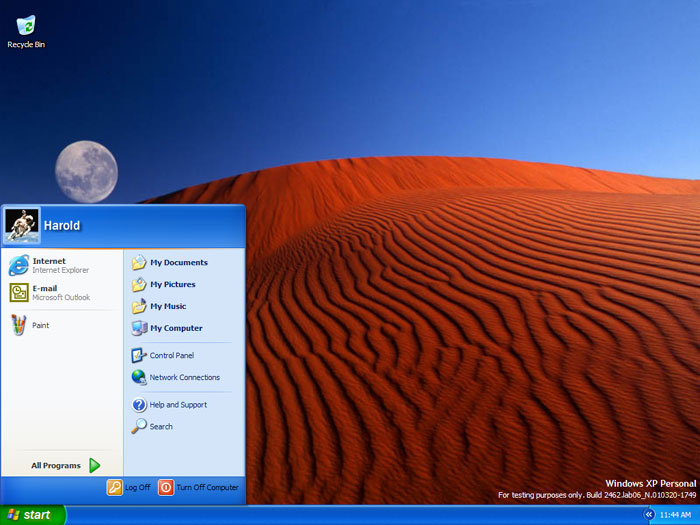This screenshot has height=525, width=700.
Task: Open the Search menu label
Action: click(x=161, y=427)
